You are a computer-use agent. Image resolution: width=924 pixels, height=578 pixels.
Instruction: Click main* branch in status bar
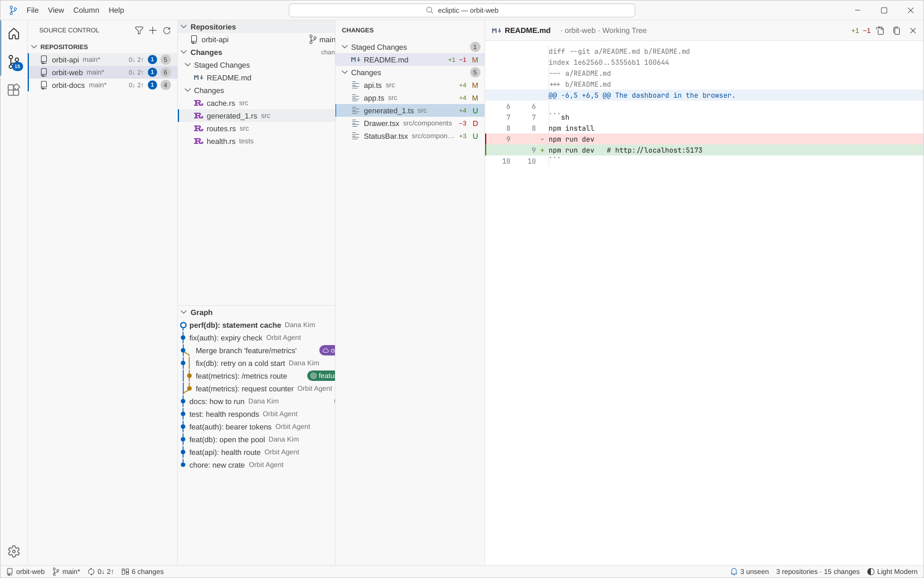[x=66, y=572]
